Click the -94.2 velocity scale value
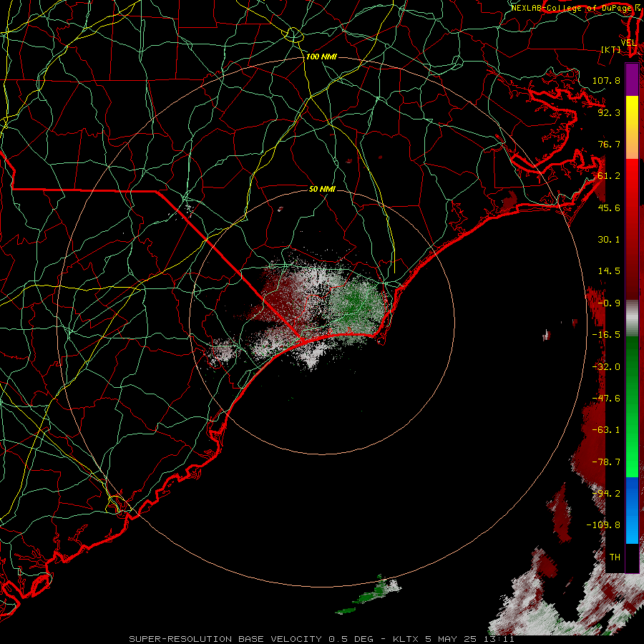 (x=606, y=494)
